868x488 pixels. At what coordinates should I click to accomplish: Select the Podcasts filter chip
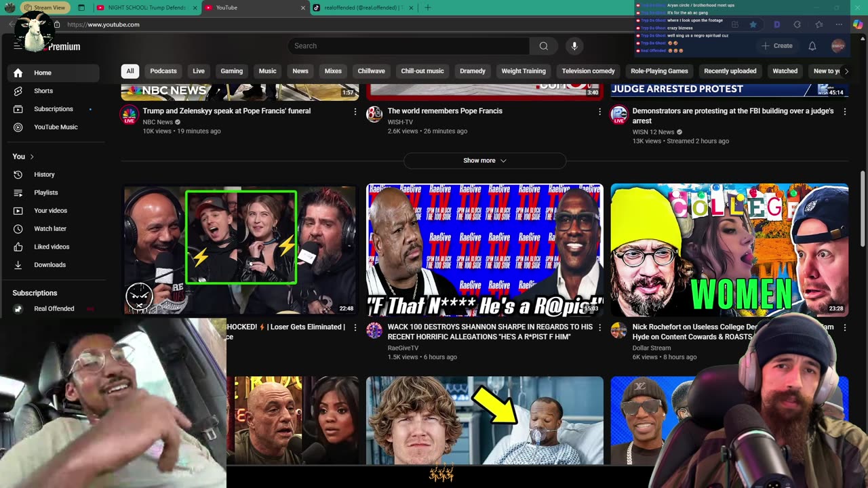163,71
